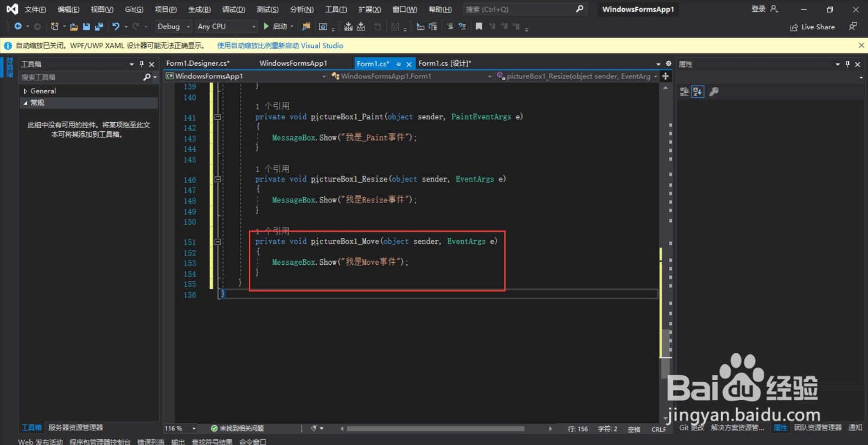Uncomment selected lines icon
This screenshot has height=445, width=868.
[462, 26]
